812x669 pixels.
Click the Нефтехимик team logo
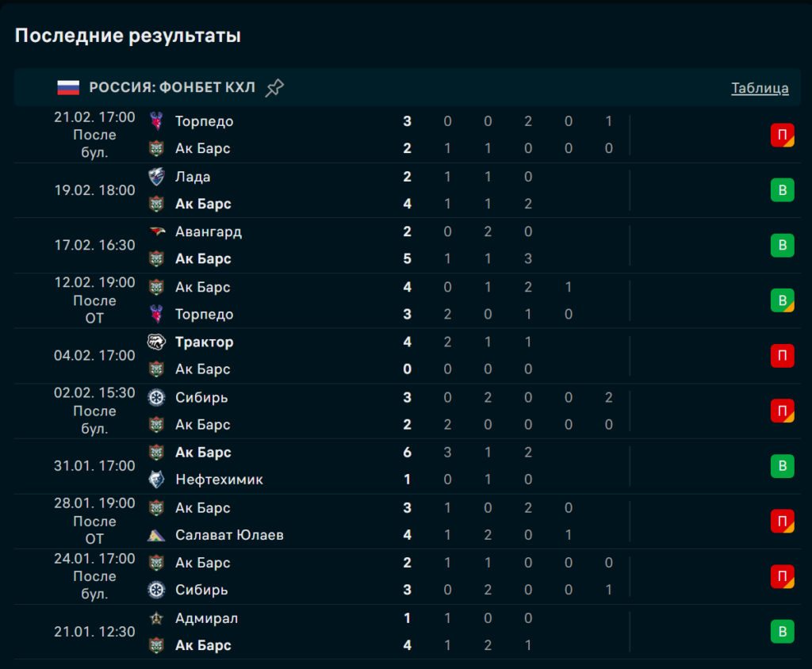(156, 480)
